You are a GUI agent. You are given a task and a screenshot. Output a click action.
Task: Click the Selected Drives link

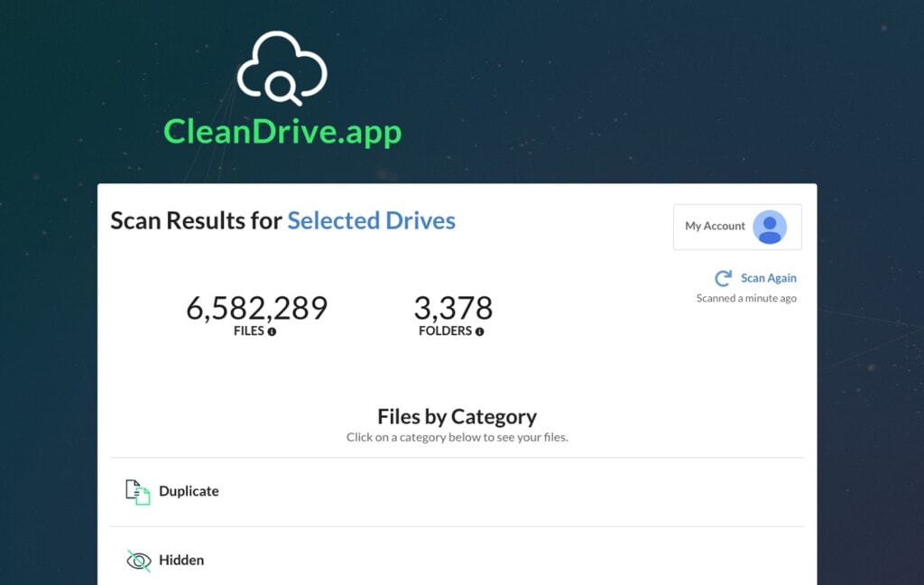click(x=371, y=220)
